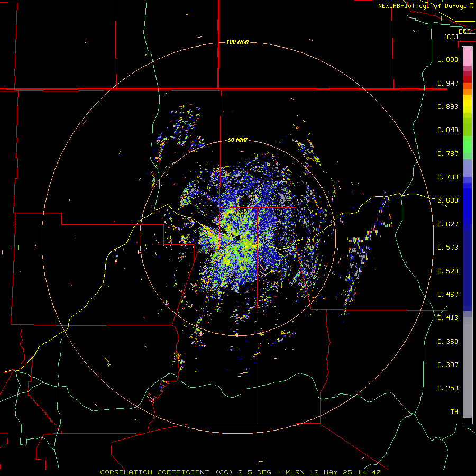Click the 0.413 scale value
The width and height of the screenshot is (476, 476).
(x=448, y=318)
